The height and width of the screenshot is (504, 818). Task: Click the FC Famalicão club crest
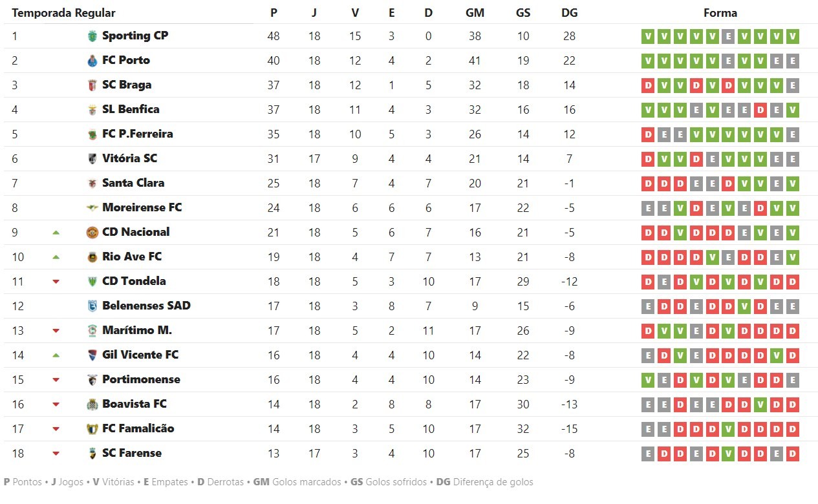click(92, 429)
